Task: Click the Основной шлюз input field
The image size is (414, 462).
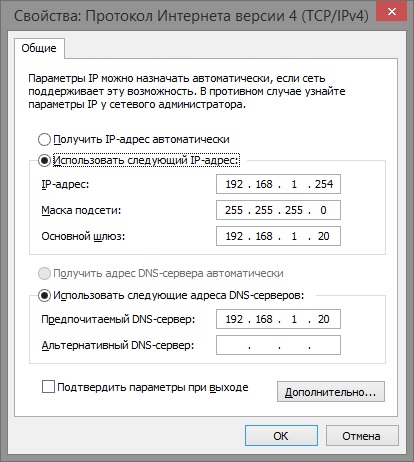Action: (x=278, y=236)
